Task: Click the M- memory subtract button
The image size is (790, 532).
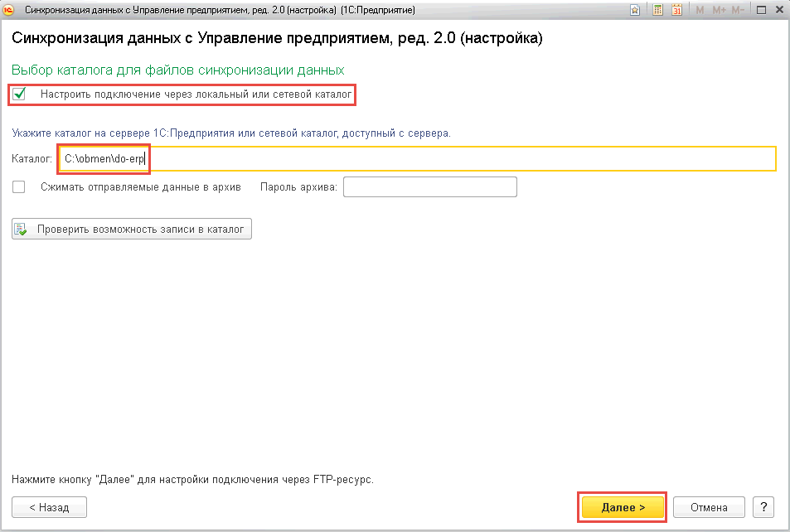Action: 738,10
